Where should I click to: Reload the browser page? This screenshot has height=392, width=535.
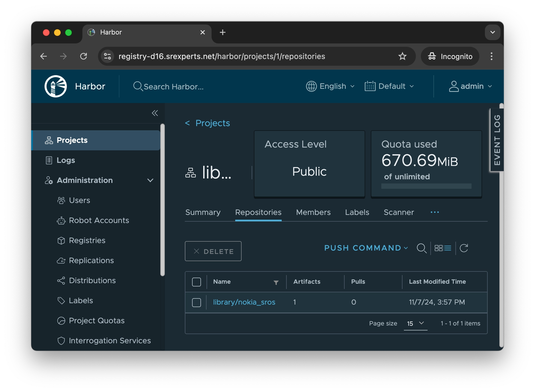pos(84,56)
